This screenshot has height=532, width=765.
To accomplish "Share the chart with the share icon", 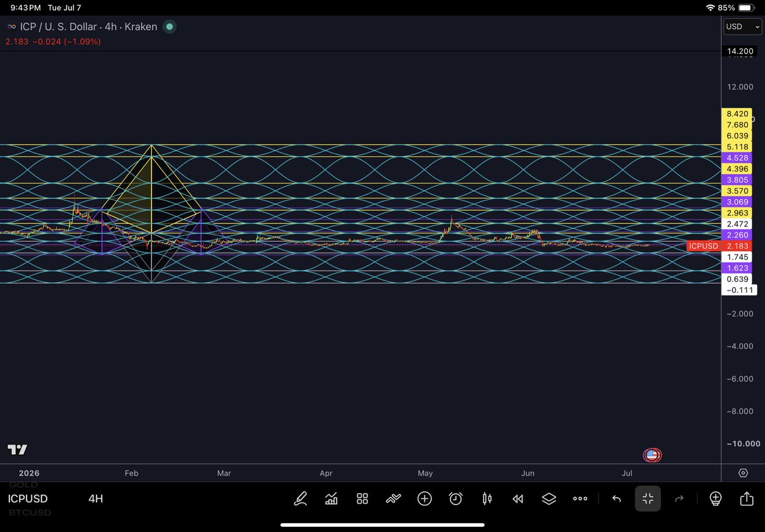I will (x=746, y=498).
